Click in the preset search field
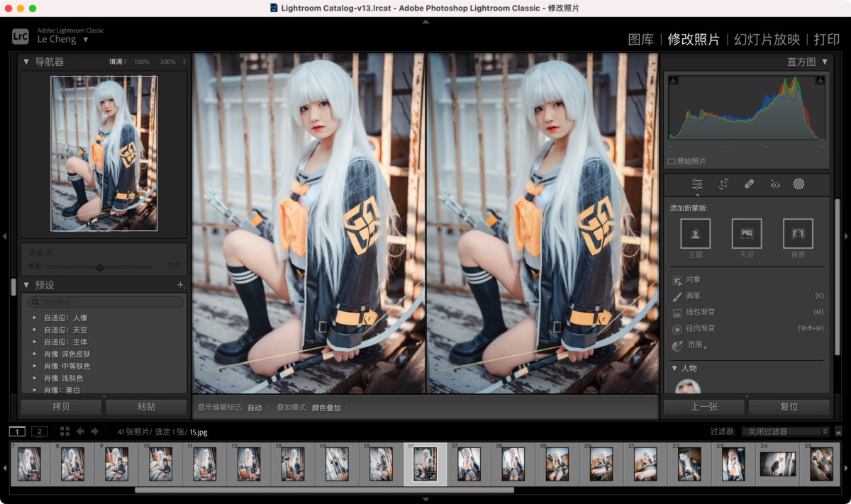The width and height of the screenshot is (851, 504). pyautogui.click(x=105, y=302)
